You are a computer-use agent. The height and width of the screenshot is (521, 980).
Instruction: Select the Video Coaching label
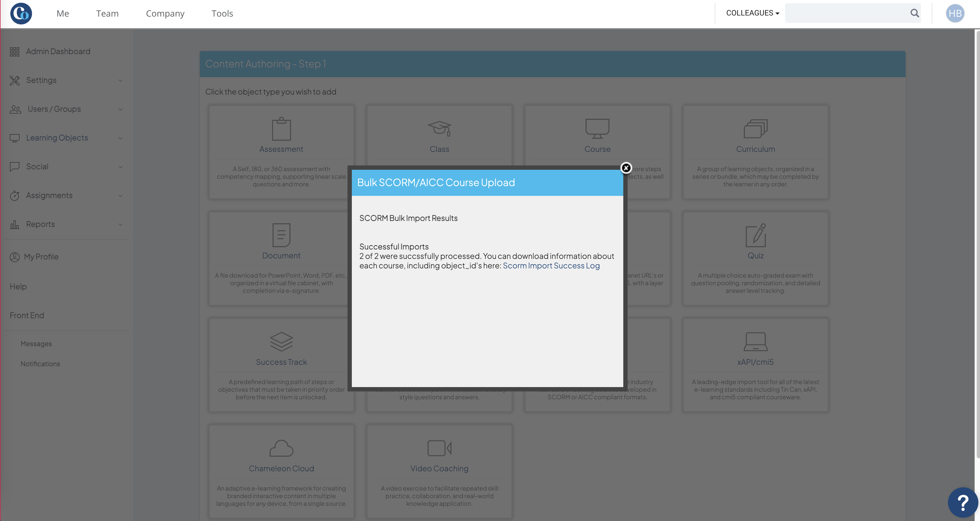point(440,469)
